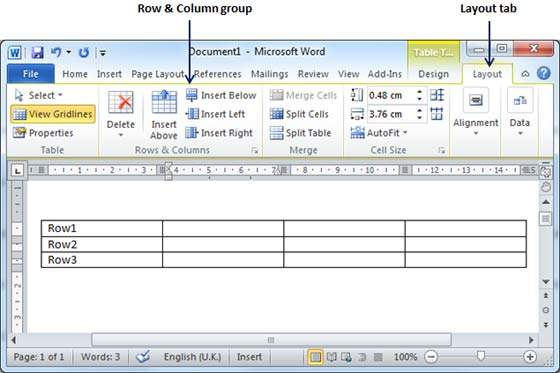
Task: Switch to the Insert tab
Action: 109,74
